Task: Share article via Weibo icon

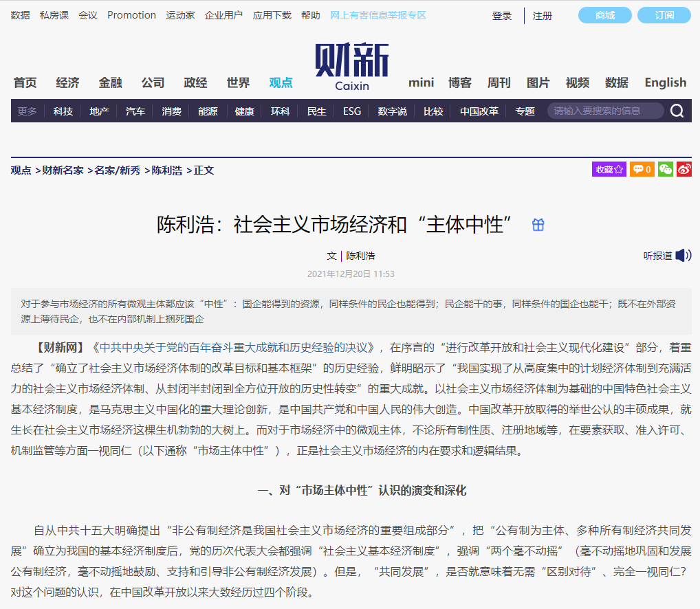Action: [683, 169]
